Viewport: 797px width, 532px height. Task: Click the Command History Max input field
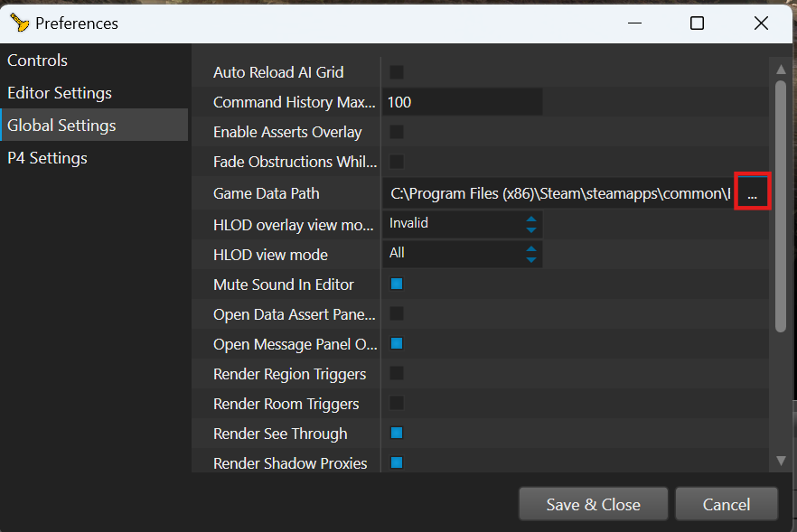click(x=462, y=102)
